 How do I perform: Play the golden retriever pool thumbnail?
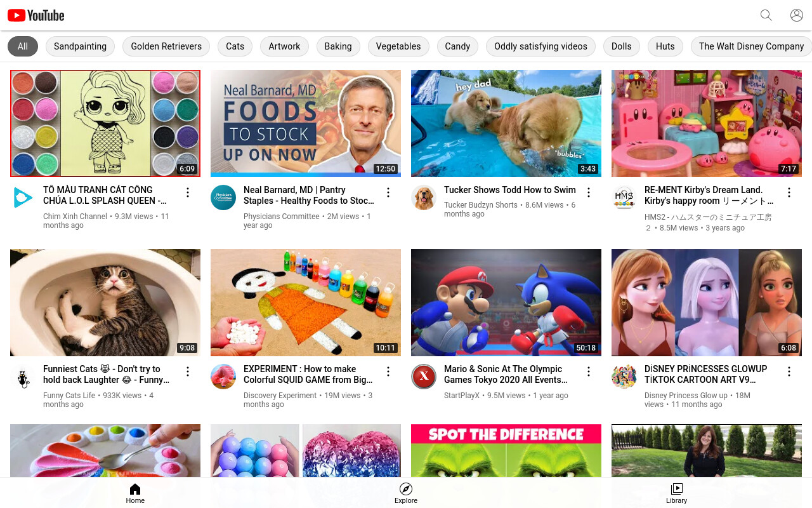[x=506, y=123]
